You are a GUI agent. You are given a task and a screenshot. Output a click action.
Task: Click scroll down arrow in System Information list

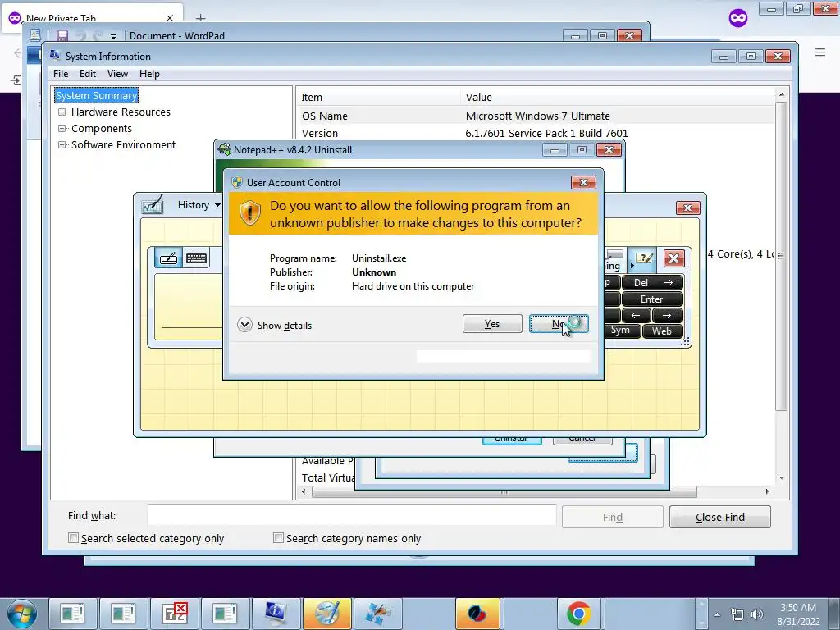pos(782,478)
